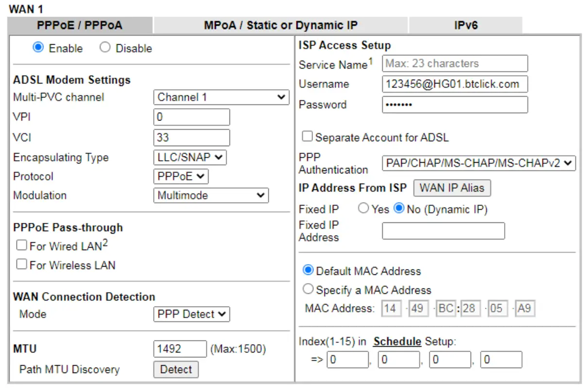Select Default MAC Address

[x=308, y=271]
